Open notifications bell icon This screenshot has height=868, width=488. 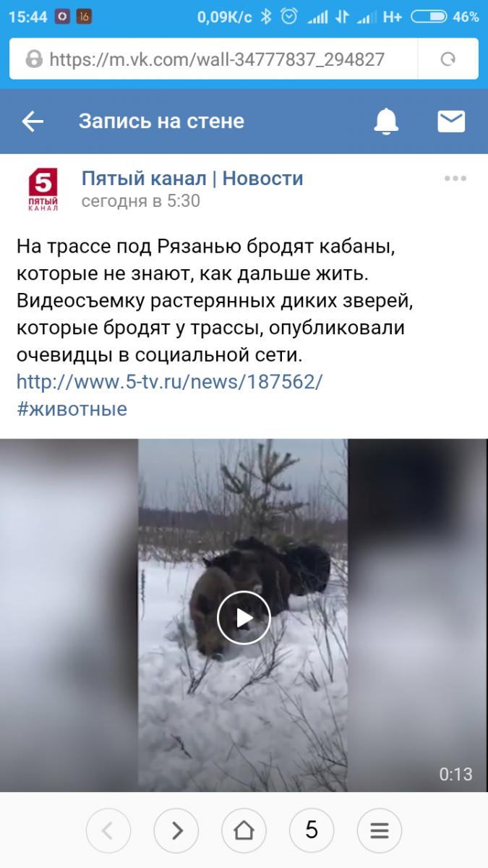tap(386, 121)
